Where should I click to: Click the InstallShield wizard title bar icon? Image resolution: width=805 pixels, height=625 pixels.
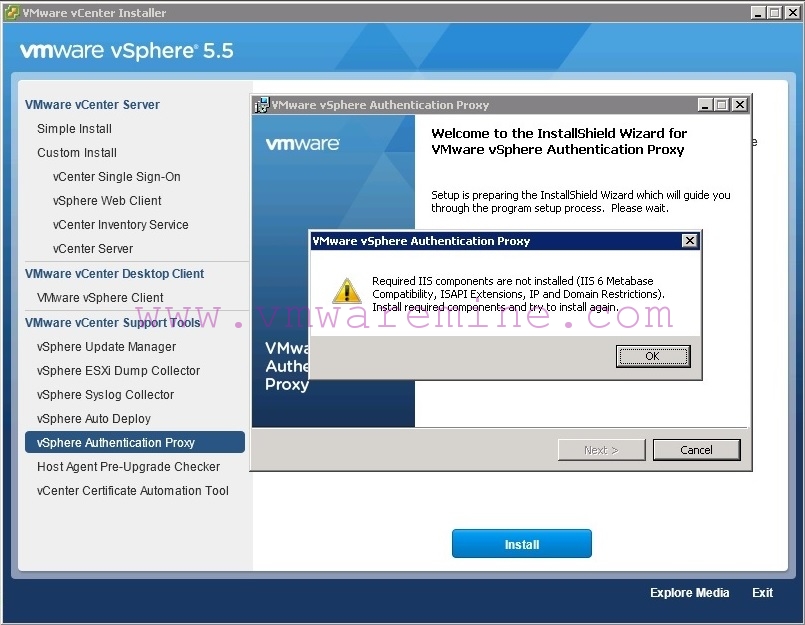[262, 105]
